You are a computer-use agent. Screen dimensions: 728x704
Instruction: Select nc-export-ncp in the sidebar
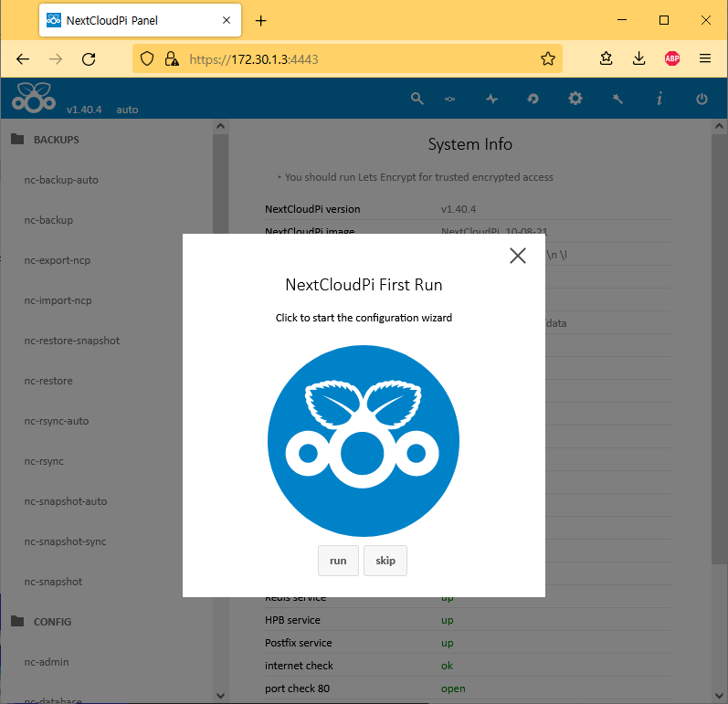[58, 260]
